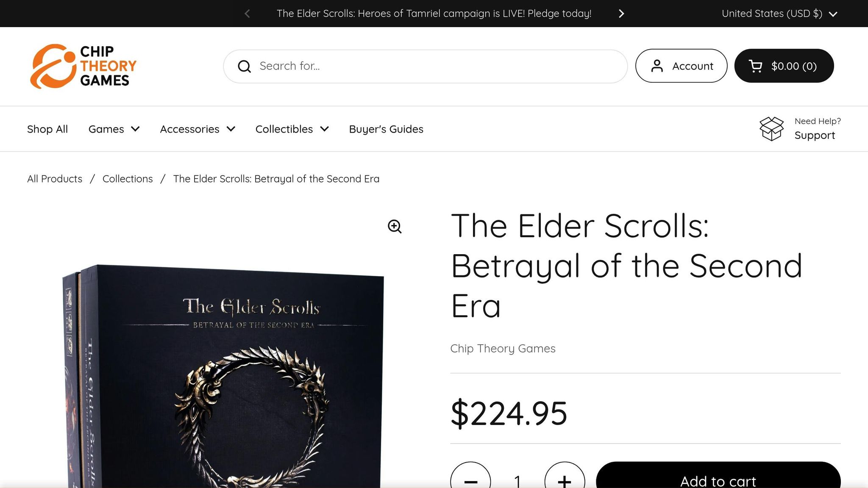The width and height of the screenshot is (868, 488).
Task: Go to All Products via breadcrumb
Action: pyautogui.click(x=54, y=178)
